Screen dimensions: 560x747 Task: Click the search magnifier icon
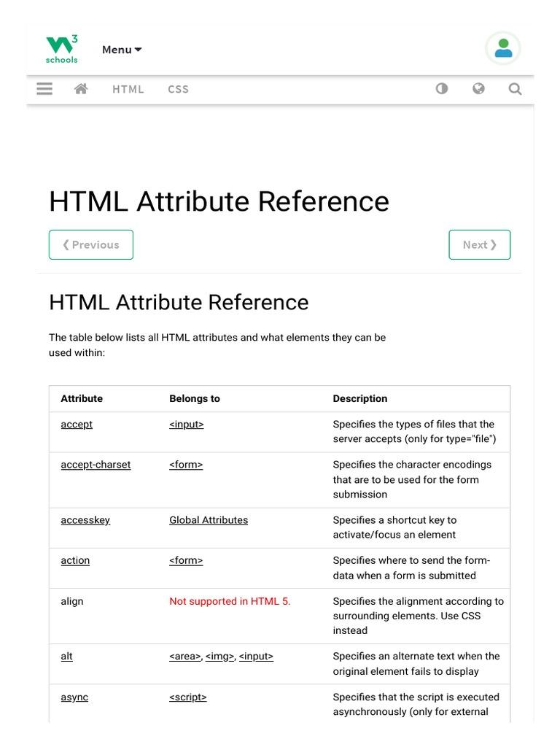coord(515,89)
